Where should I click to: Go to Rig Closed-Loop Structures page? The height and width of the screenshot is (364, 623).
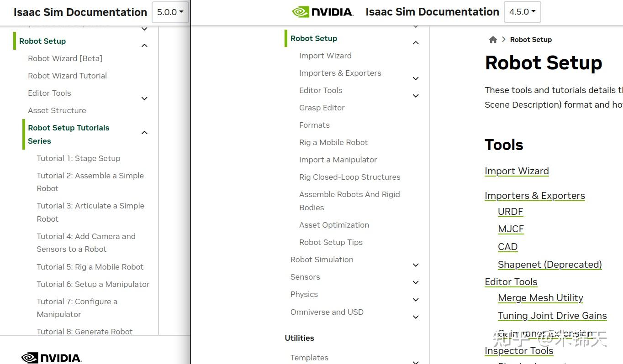coord(349,177)
